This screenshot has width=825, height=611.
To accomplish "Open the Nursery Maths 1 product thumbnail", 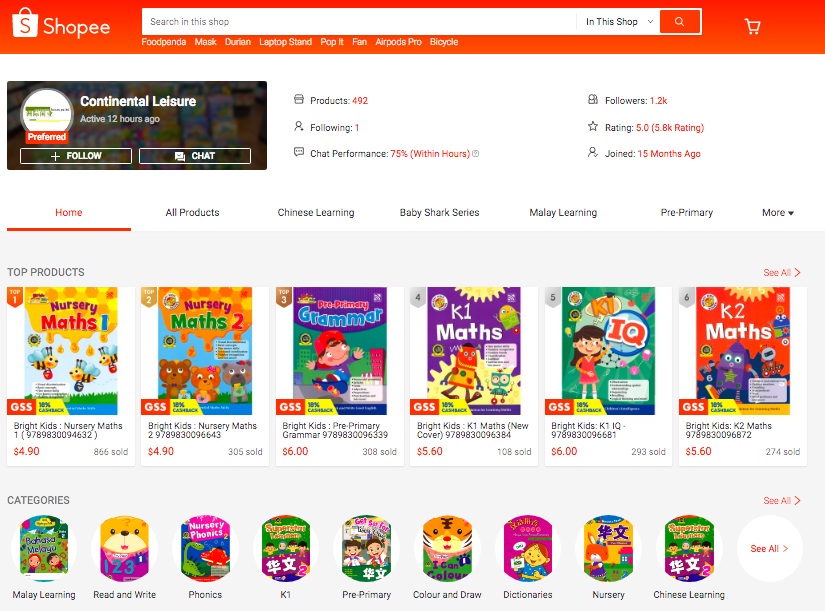I will pos(71,350).
